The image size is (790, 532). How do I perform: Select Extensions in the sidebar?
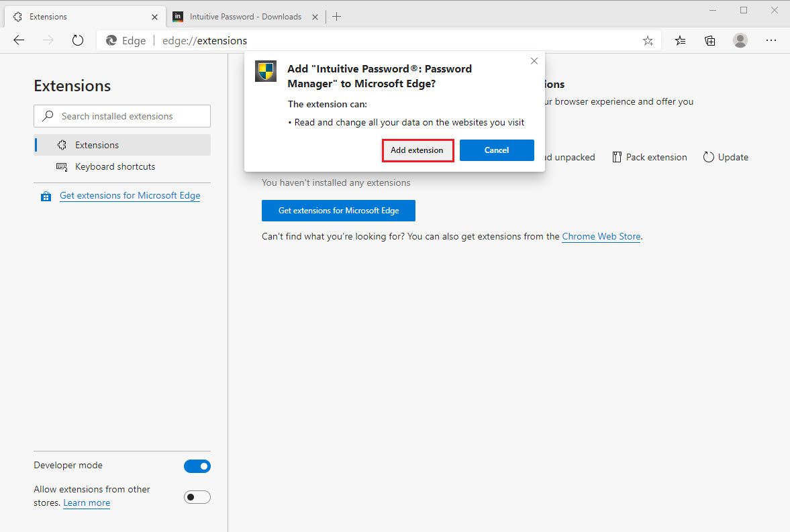point(122,145)
